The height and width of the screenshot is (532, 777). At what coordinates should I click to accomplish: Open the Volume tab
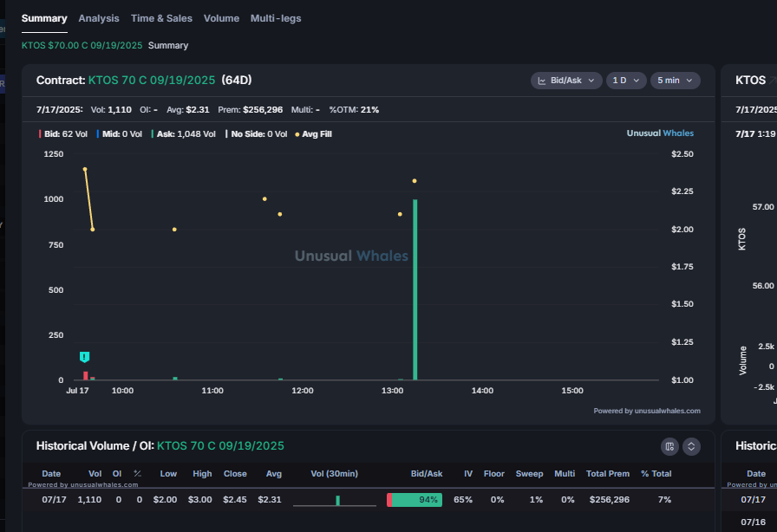coord(221,18)
